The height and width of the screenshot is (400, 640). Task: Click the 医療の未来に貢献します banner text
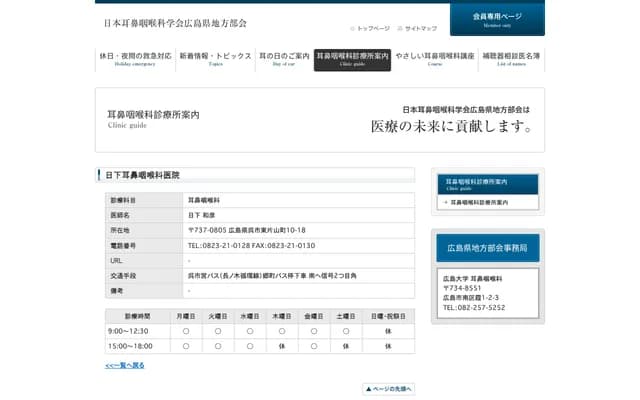coord(452,127)
